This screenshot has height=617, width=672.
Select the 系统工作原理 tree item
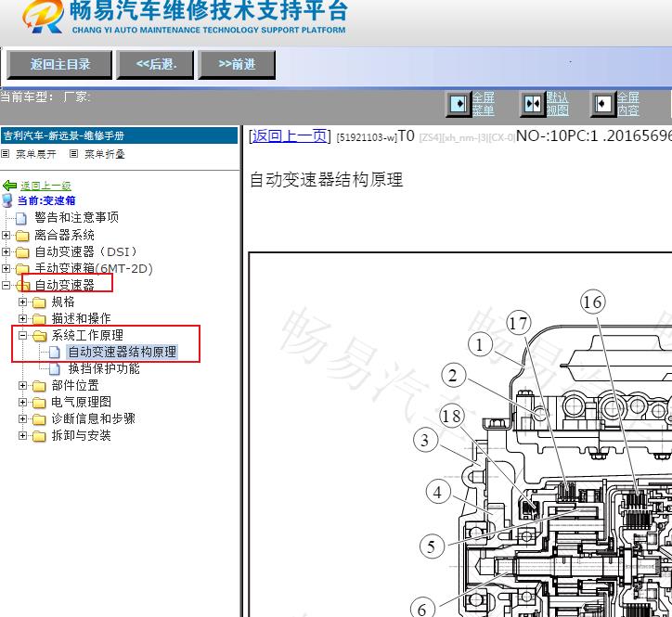(x=87, y=335)
